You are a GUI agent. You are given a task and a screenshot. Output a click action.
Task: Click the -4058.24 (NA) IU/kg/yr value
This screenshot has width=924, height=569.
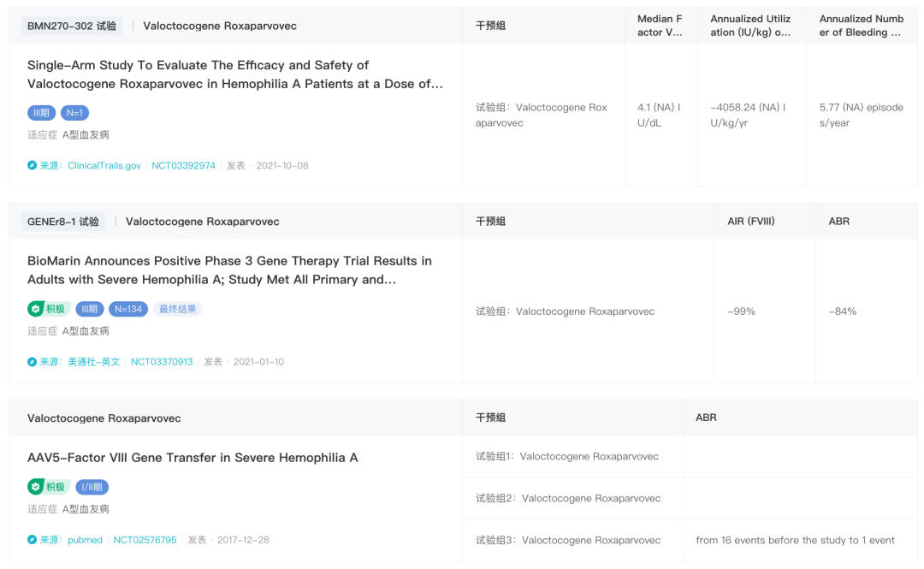point(748,115)
